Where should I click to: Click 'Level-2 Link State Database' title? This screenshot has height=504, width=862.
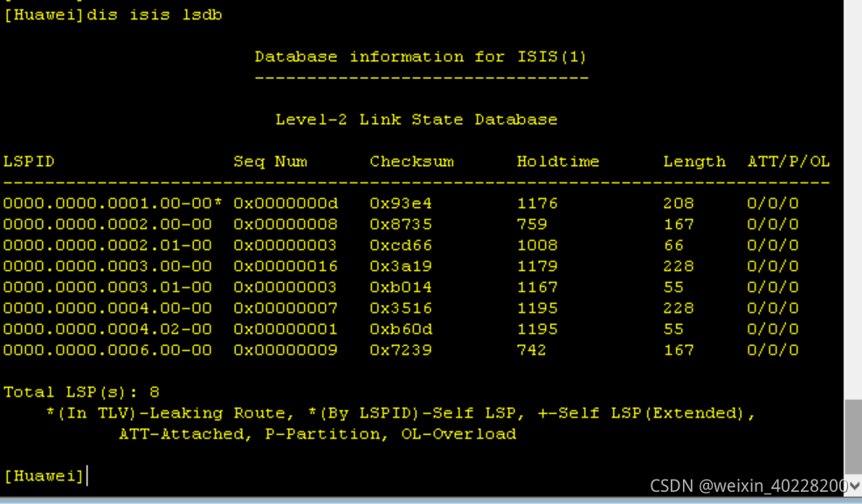pos(417,120)
